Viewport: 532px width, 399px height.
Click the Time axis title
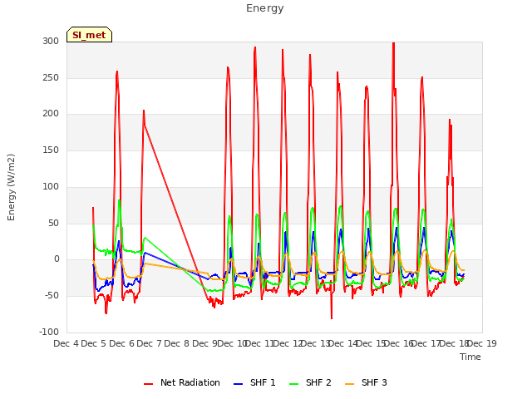click(x=470, y=357)
